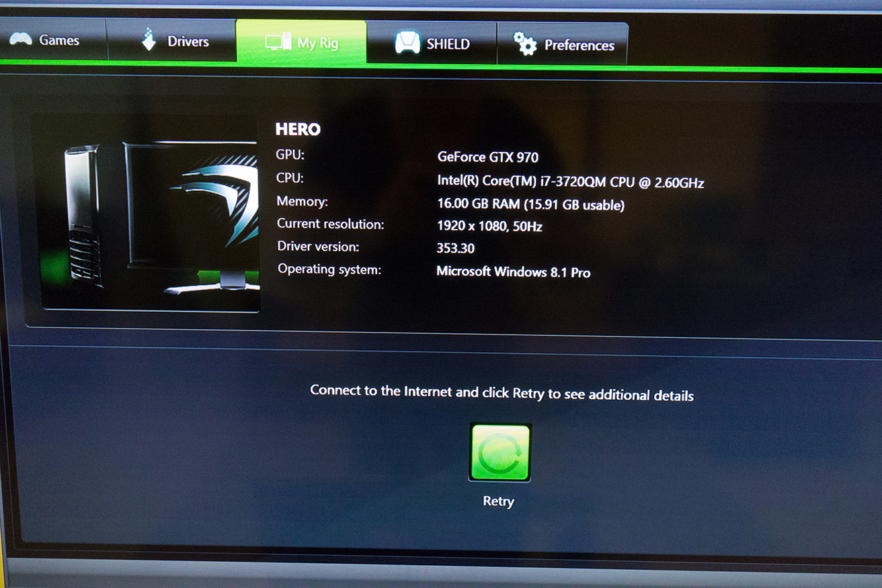The image size is (882, 588).
Task: Click the HERO computer name heading
Action: coord(298,129)
